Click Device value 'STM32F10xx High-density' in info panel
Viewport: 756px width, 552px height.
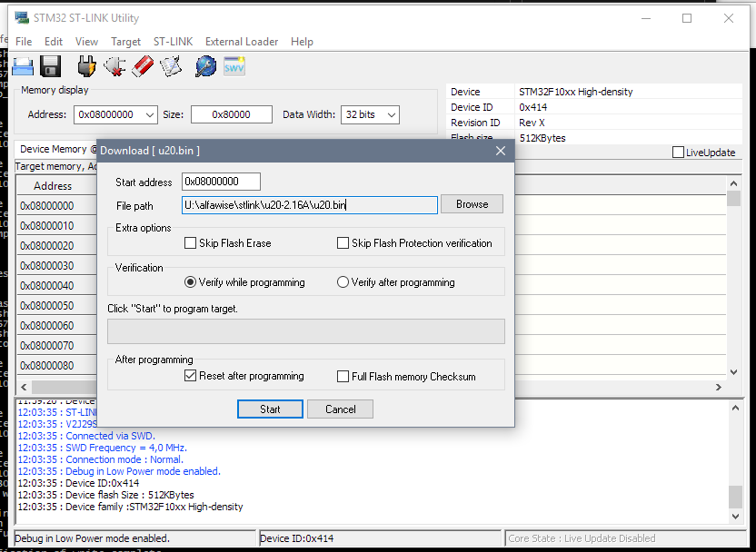pyautogui.click(x=576, y=92)
